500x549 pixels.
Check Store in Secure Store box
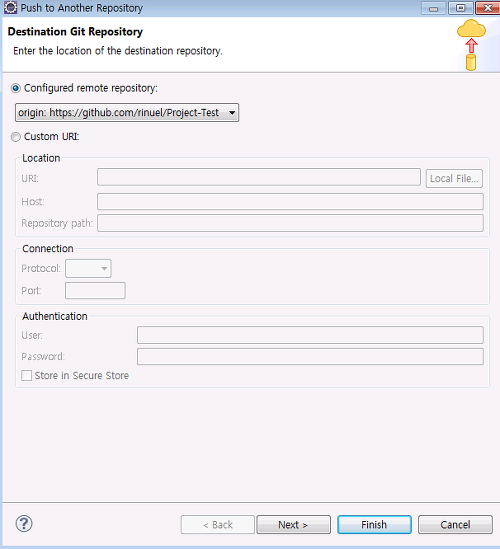click(x=27, y=375)
